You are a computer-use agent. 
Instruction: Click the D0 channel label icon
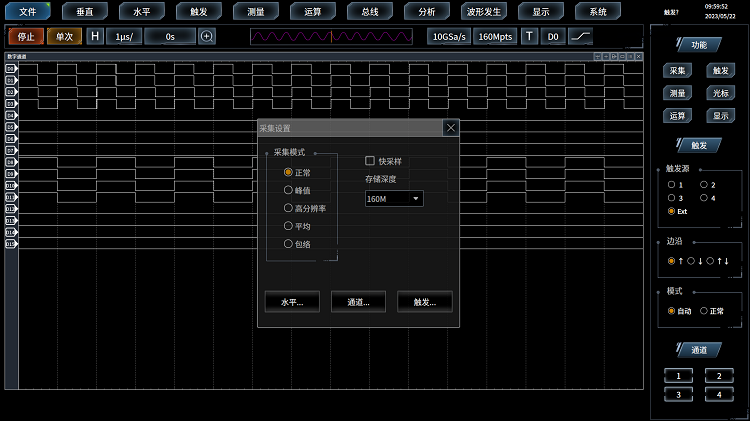pos(554,36)
